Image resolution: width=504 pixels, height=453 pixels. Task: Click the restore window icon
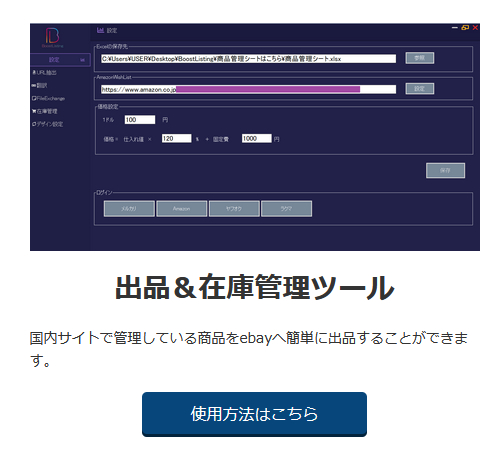(465, 28)
